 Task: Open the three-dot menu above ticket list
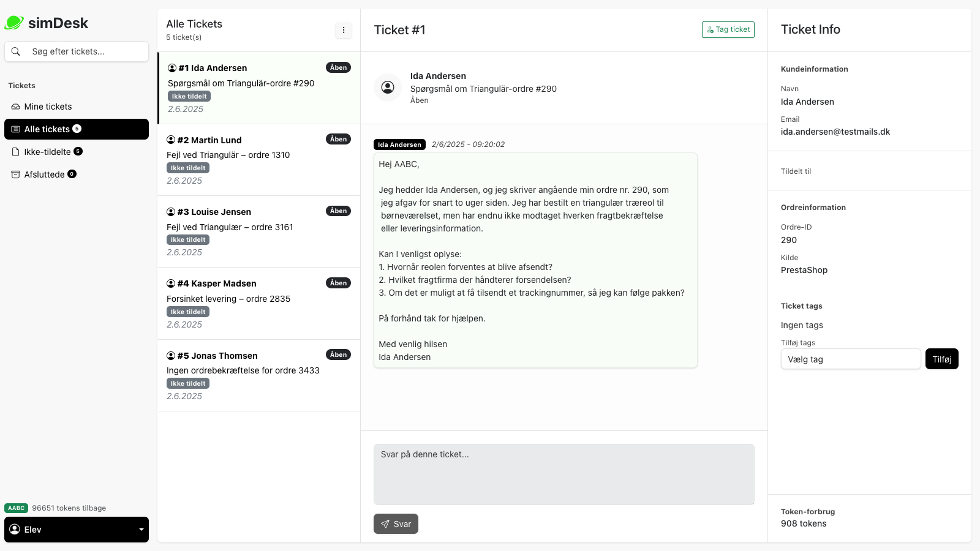point(344,29)
